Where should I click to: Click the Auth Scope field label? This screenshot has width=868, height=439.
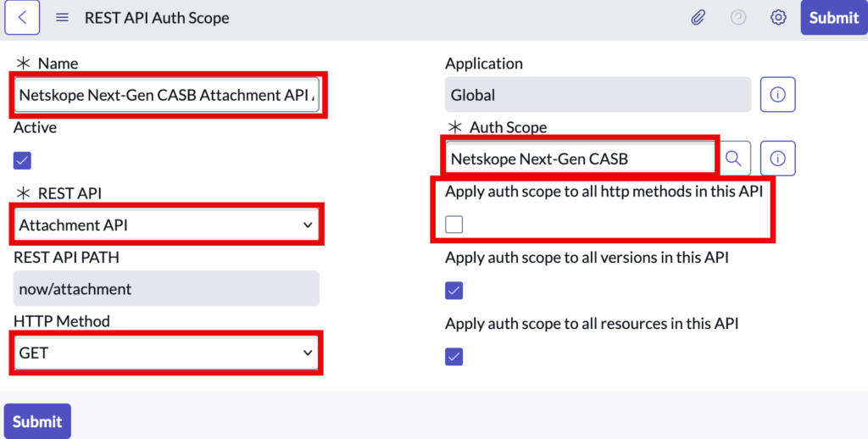click(x=509, y=127)
